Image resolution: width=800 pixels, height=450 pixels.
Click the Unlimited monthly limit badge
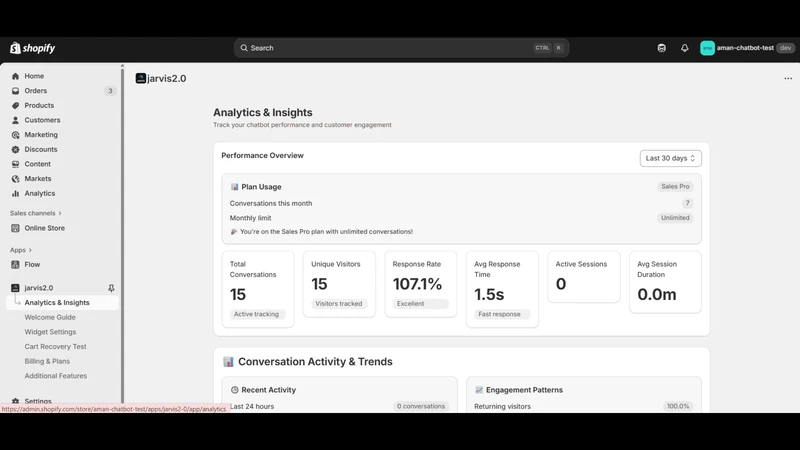(x=675, y=218)
